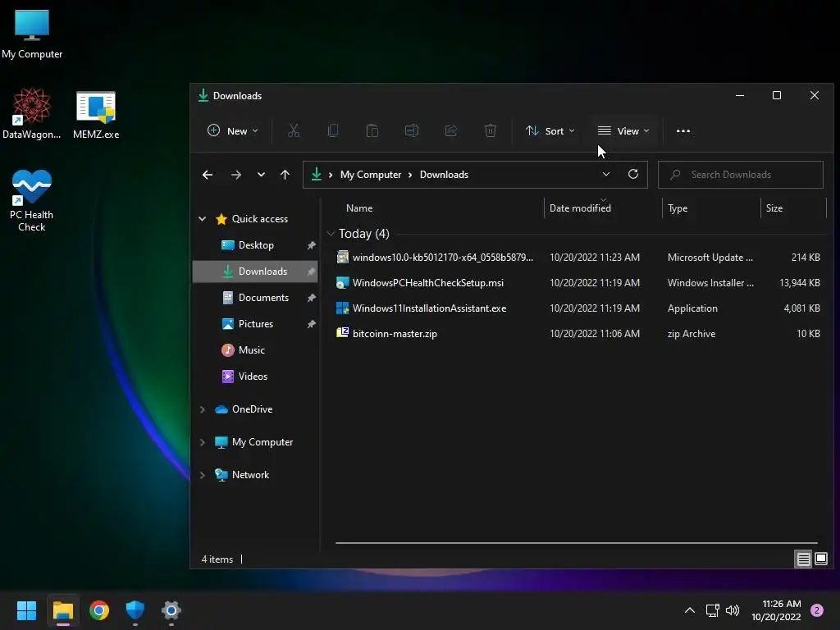Open the See more ellipsis menu
The height and width of the screenshot is (630, 840).
tap(683, 130)
